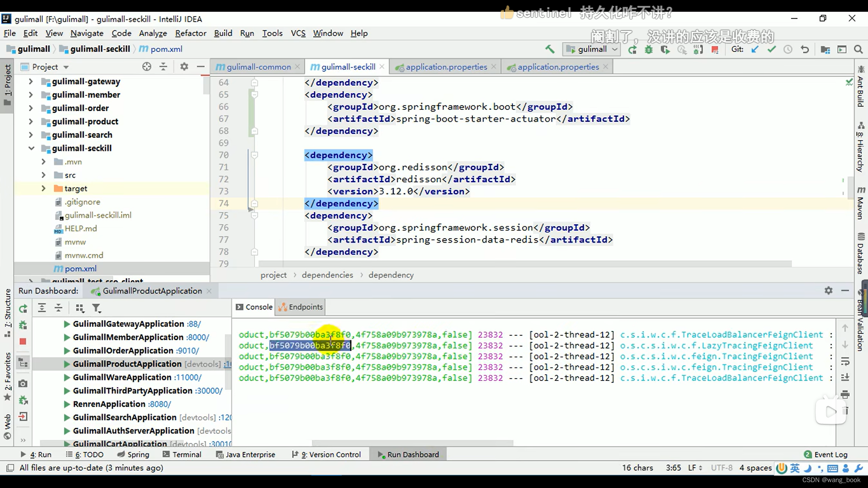Click the Build project hammer icon
Image resolution: width=868 pixels, height=488 pixels.
coord(550,49)
